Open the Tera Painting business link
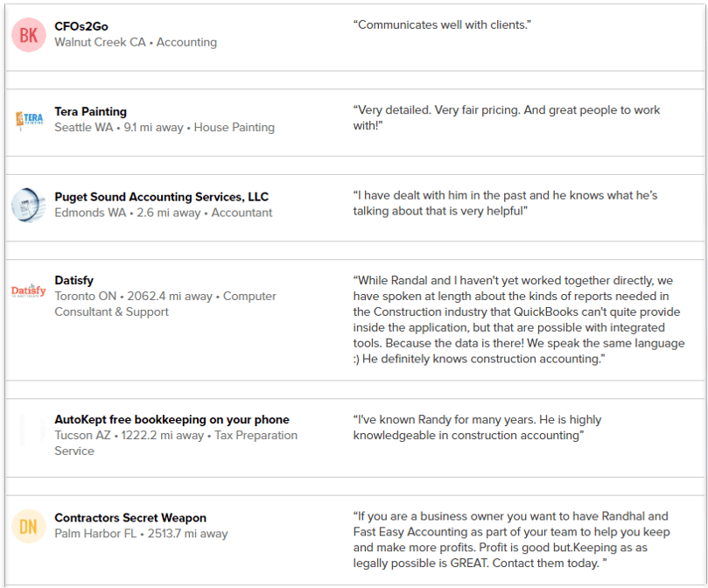708x588 pixels. [x=90, y=112]
